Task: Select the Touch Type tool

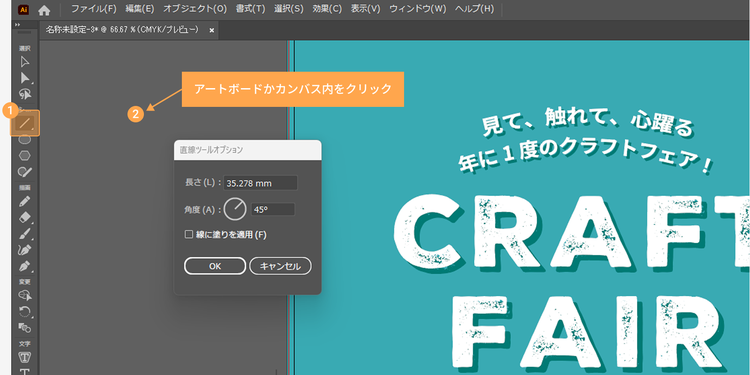Action: (25, 357)
